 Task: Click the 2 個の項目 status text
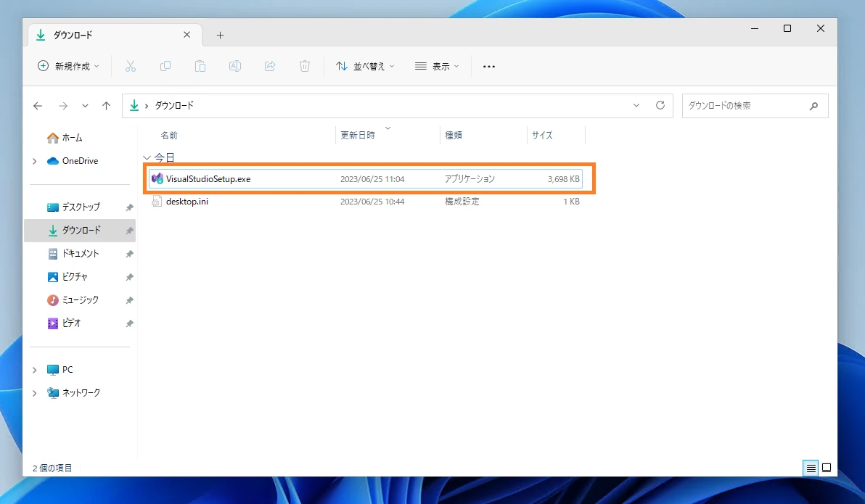(52, 468)
